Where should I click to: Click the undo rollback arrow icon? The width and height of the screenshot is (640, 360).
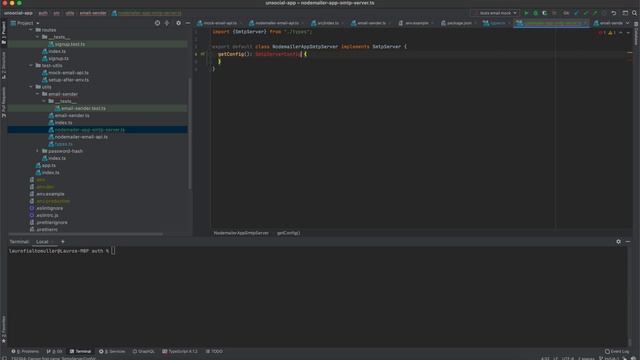click(613, 13)
